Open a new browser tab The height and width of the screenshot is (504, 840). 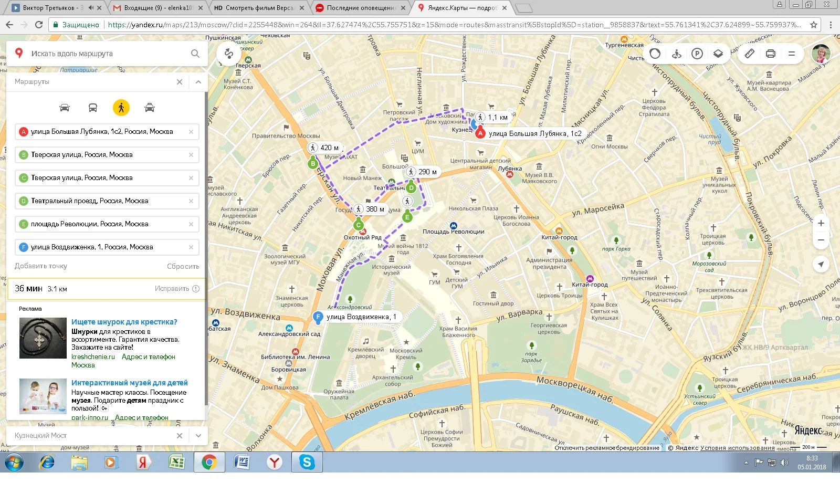[x=523, y=8]
